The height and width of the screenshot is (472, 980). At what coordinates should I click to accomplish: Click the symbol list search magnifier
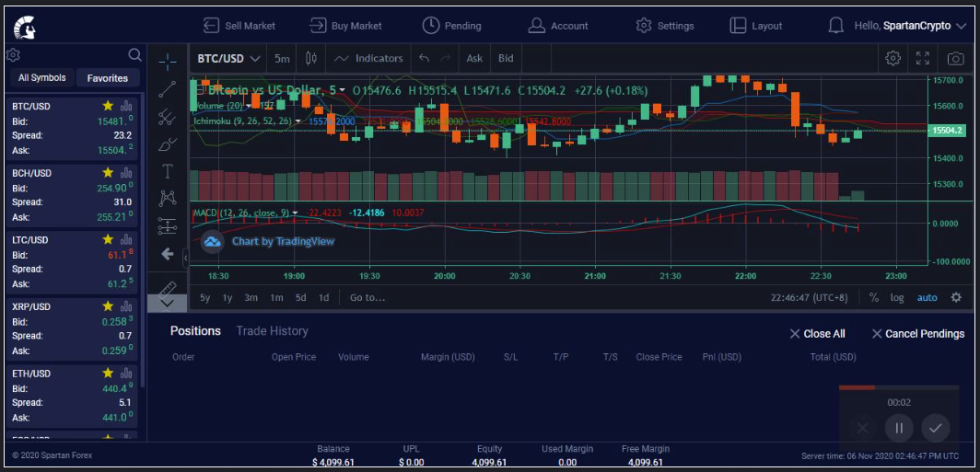135,55
